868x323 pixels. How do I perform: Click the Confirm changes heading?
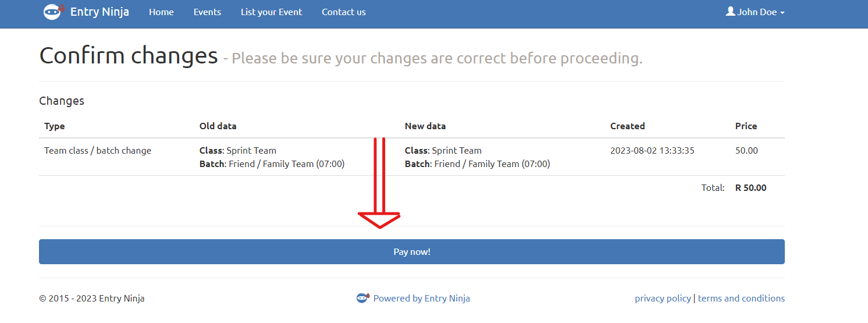click(x=129, y=56)
